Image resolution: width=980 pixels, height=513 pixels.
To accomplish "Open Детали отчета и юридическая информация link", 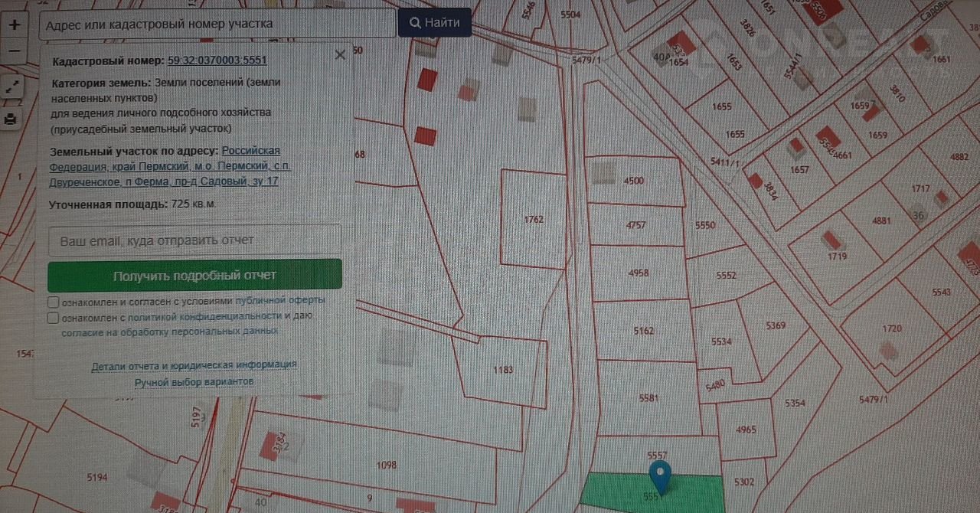I will coord(194,365).
